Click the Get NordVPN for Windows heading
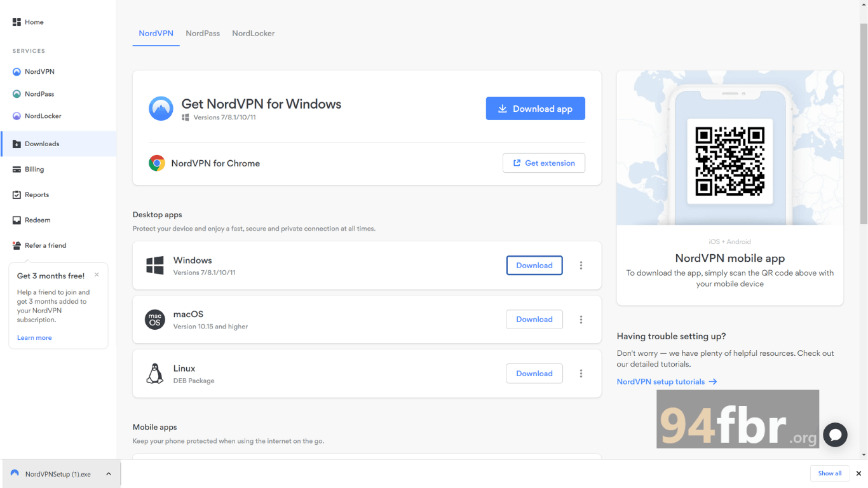 click(261, 104)
